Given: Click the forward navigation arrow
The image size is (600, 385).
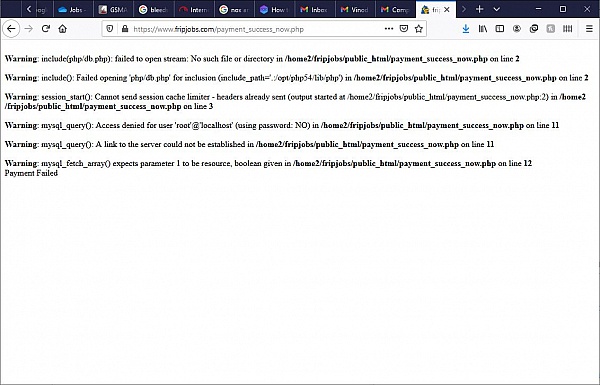Looking at the screenshot, I should tap(29, 29).
